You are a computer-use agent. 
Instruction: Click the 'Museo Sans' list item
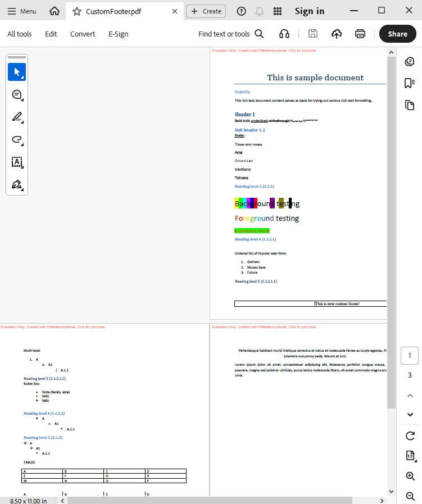(256, 267)
